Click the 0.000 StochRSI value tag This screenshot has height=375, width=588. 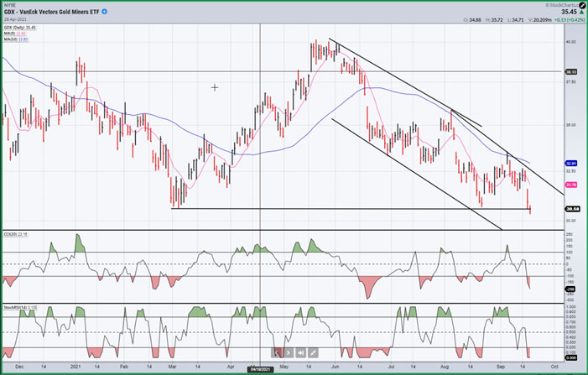tap(571, 357)
